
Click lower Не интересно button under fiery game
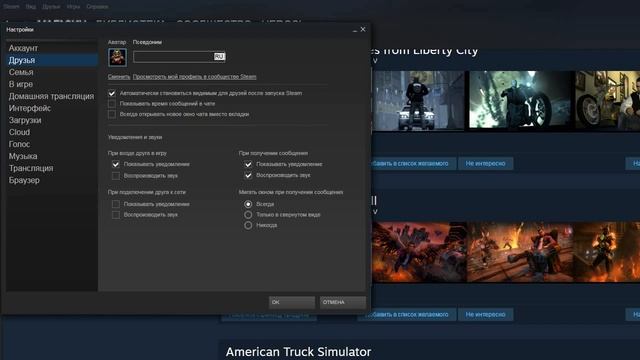click(485, 315)
